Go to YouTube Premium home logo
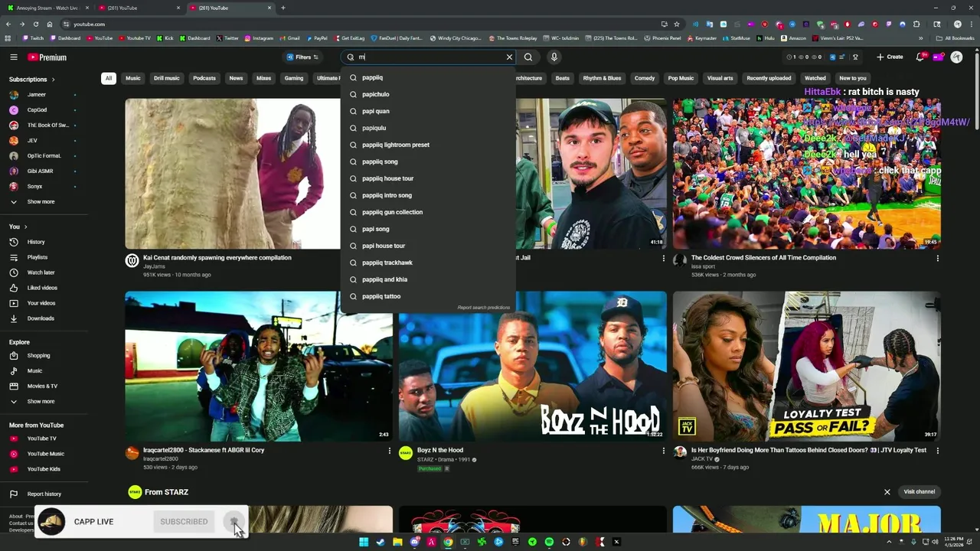The width and height of the screenshot is (980, 551). 47,57
